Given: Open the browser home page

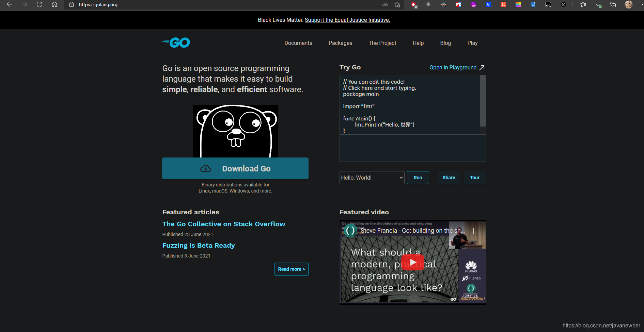Looking at the screenshot, I should 54,4.
